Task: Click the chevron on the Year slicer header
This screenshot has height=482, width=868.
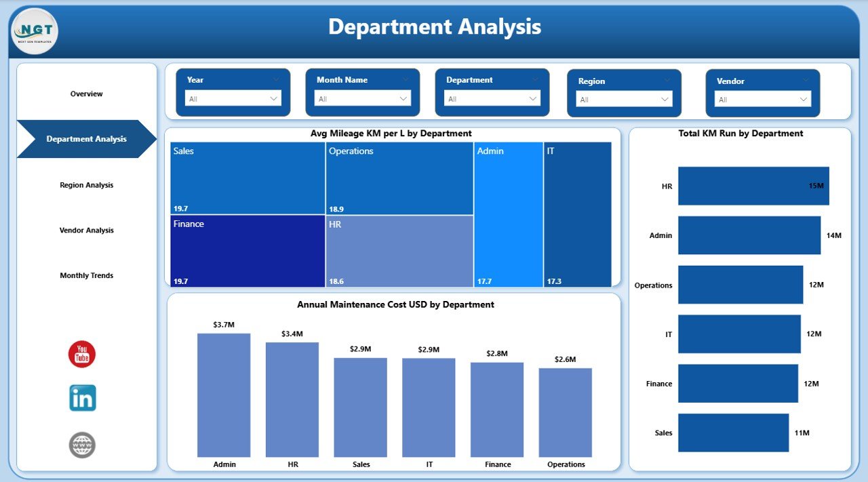Action: [x=276, y=80]
